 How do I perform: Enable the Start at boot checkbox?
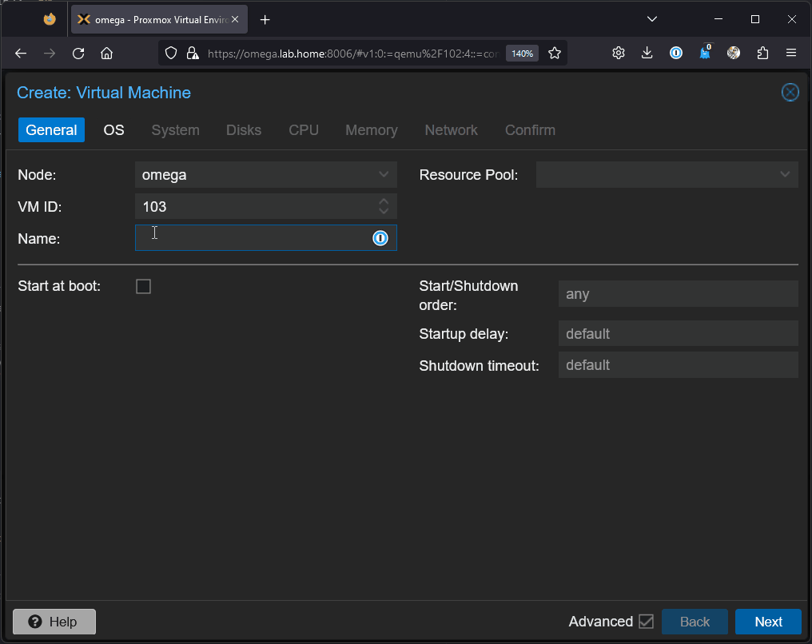[144, 286]
